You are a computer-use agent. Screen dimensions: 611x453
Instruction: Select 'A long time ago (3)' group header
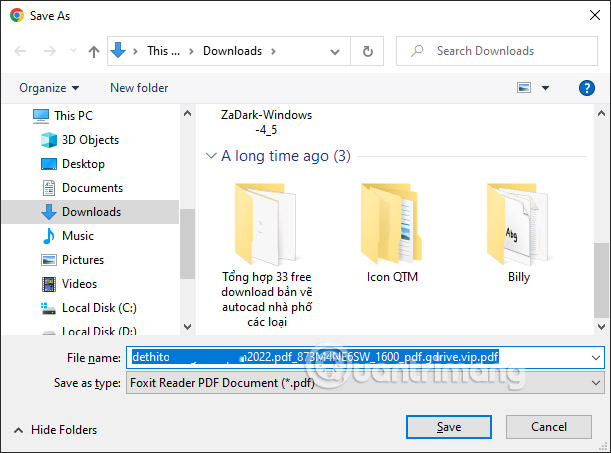pyautogui.click(x=286, y=156)
